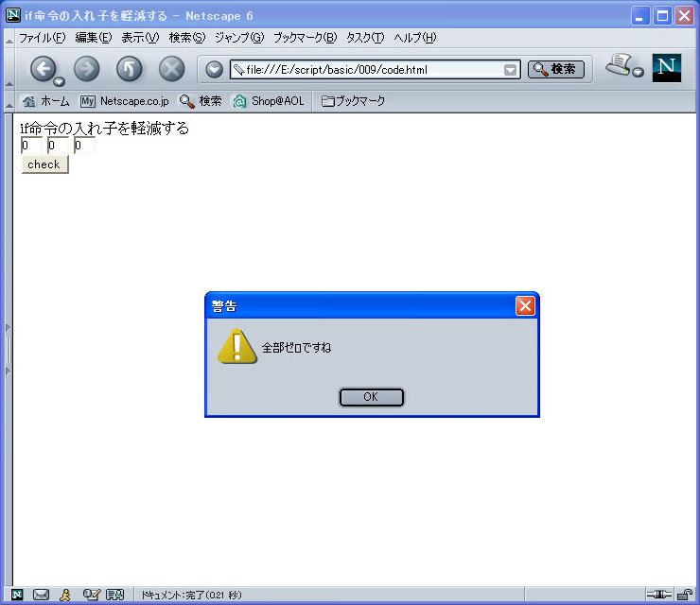Click the yellow warning icon in dialog
Viewport: 700px width, 605px height.
236,346
